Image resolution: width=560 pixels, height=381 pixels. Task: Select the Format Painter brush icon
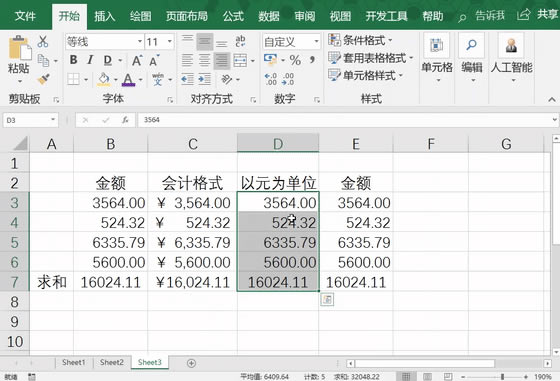point(44,79)
